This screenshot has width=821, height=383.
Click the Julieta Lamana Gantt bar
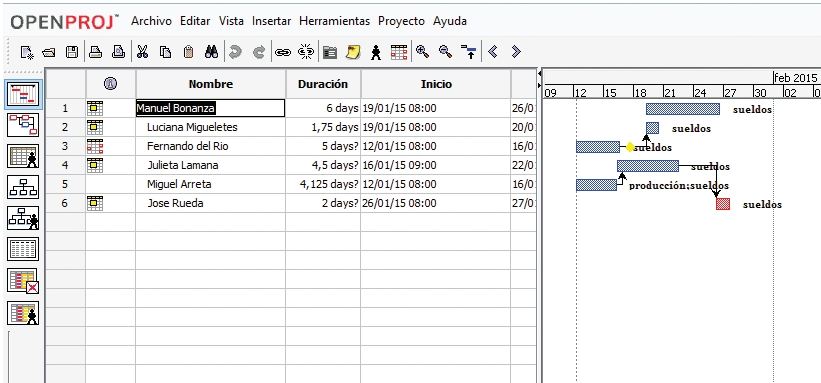(x=648, y=166)
